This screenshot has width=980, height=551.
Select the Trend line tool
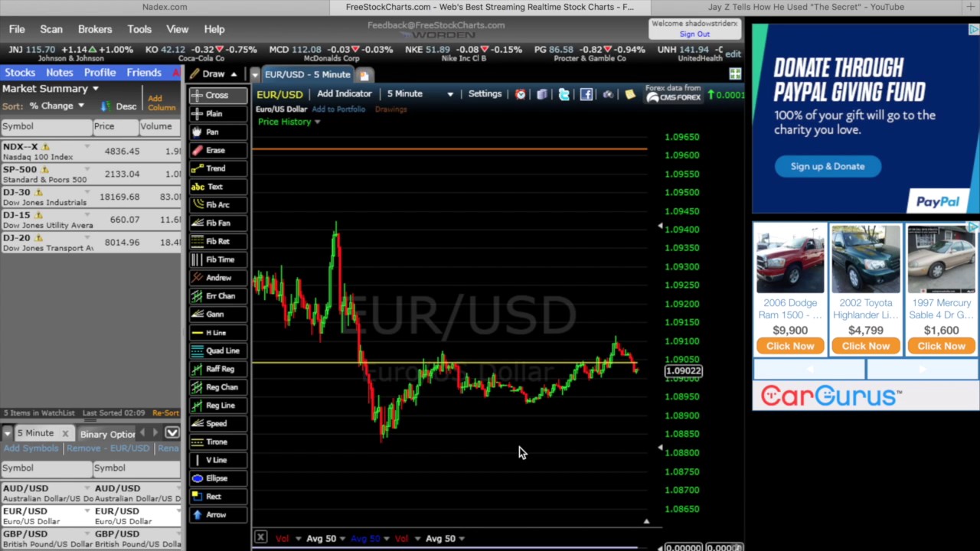[218, 168]
